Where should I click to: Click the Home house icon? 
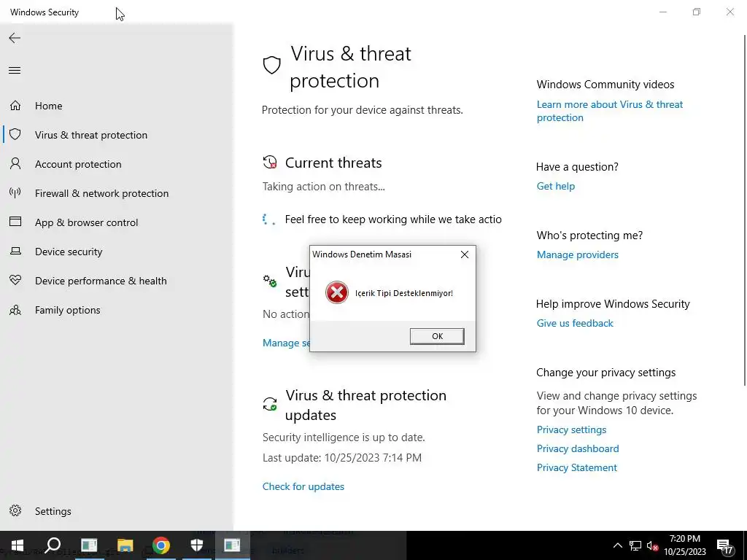click(x=15, y=105)
